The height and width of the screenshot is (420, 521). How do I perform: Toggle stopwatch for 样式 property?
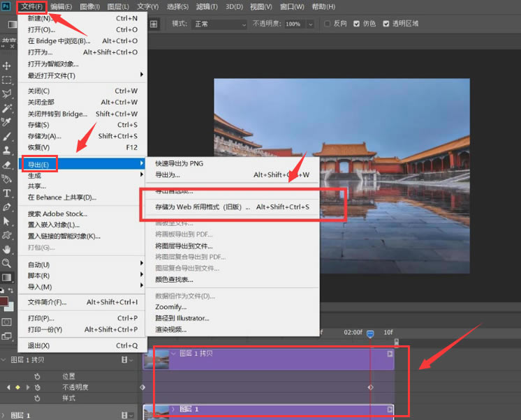click(37, 398)
